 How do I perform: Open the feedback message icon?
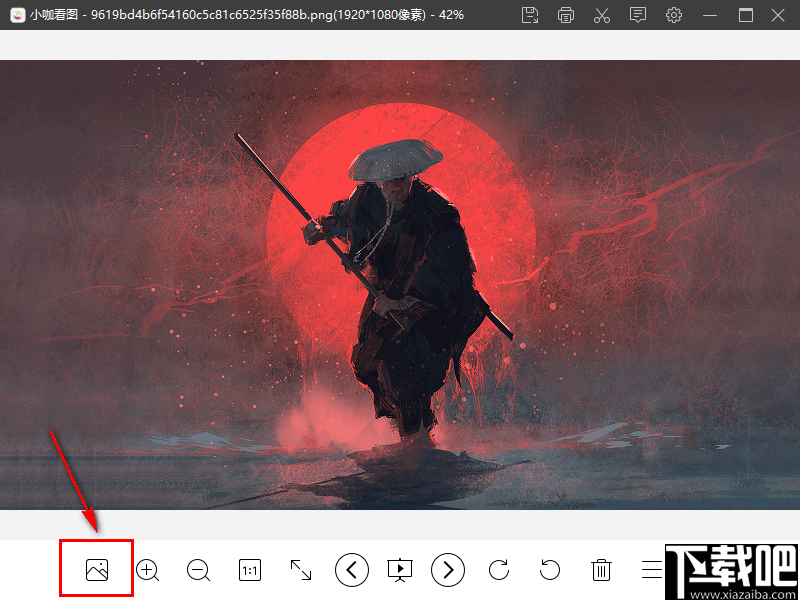(638, 15)
